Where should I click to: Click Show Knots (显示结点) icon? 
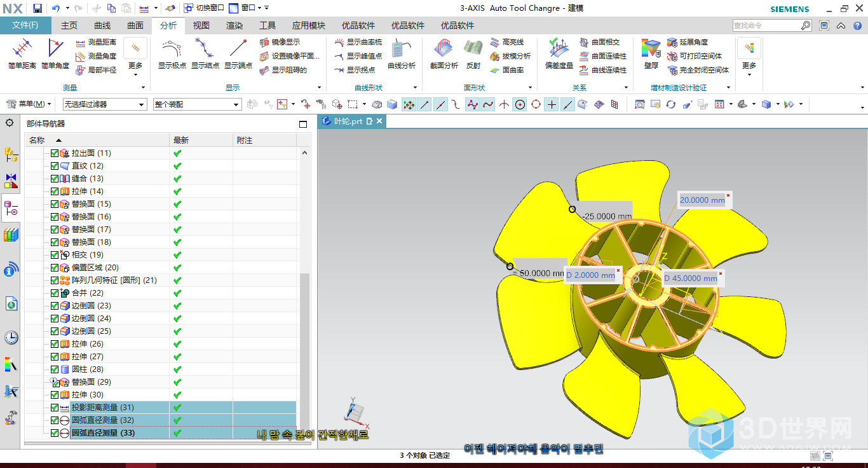point(205,54)
